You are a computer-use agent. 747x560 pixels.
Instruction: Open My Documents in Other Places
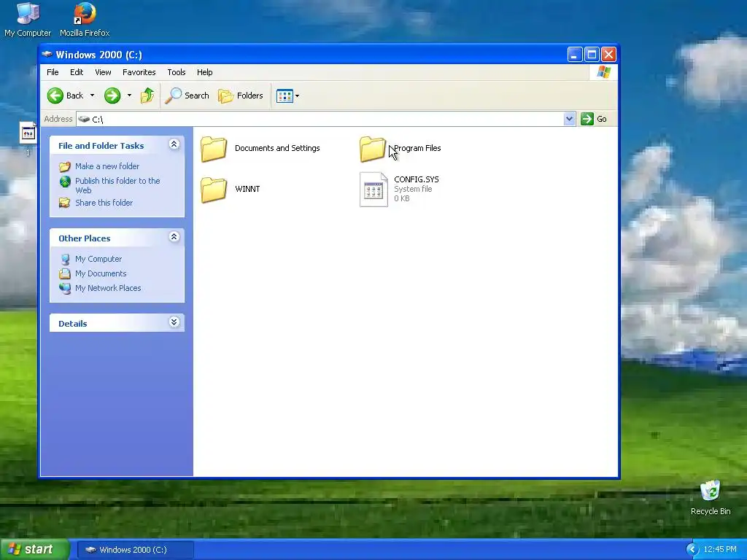pyautogui.click(x=101, y=274)
